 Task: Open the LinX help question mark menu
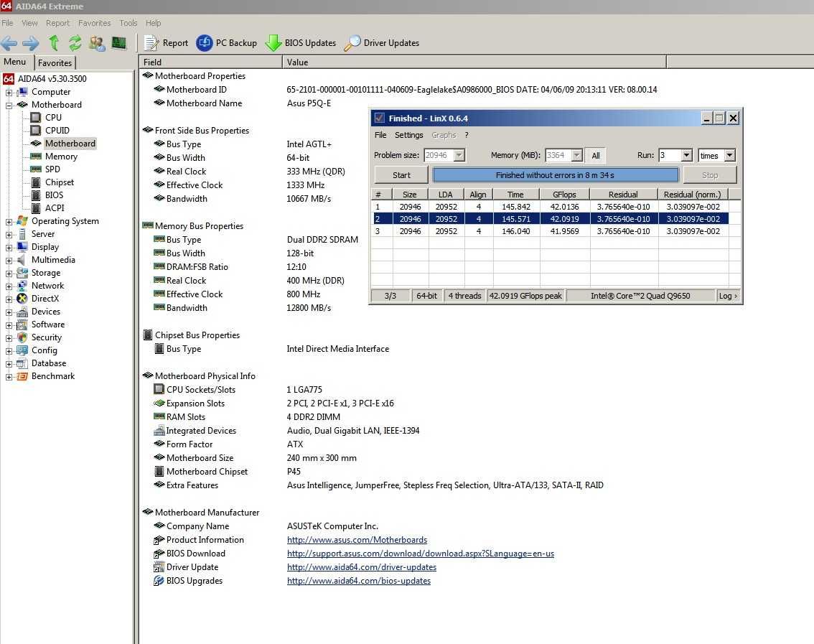click(466, 135)
